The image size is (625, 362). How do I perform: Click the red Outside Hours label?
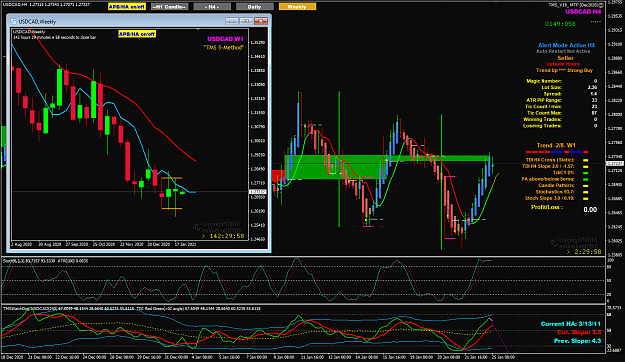pos(563,64)
